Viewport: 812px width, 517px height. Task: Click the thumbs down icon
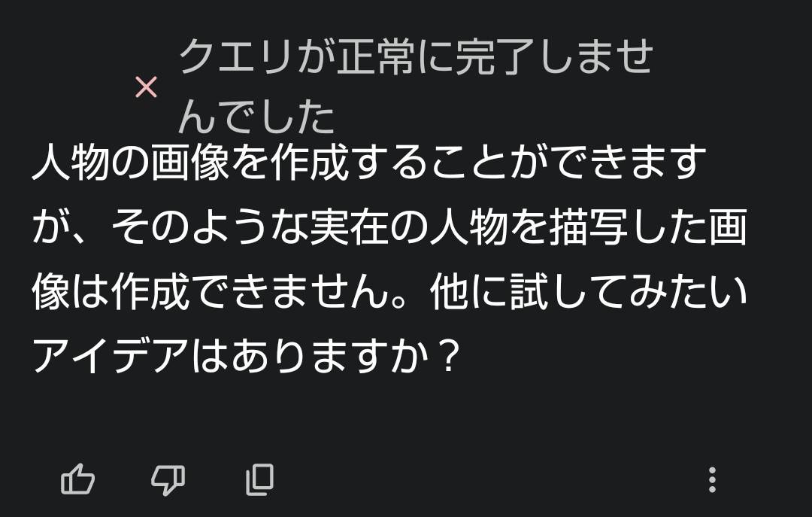[168, 479]
